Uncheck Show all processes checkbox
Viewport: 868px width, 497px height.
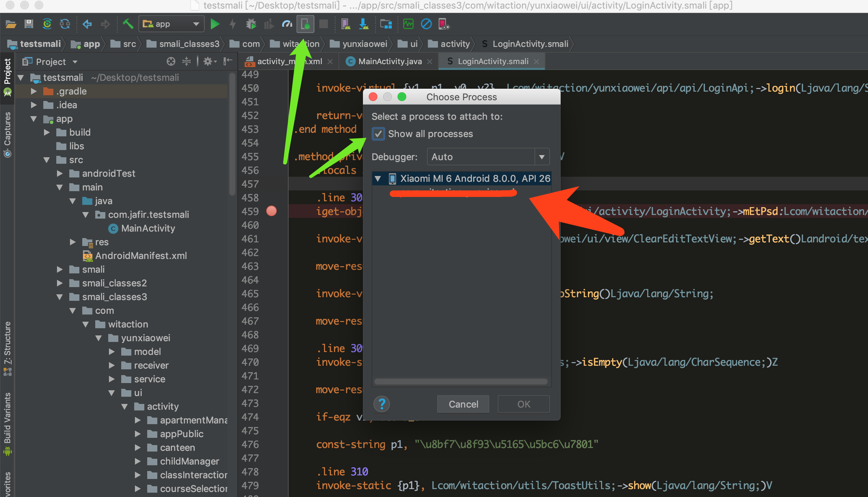(x=378, y=134)
